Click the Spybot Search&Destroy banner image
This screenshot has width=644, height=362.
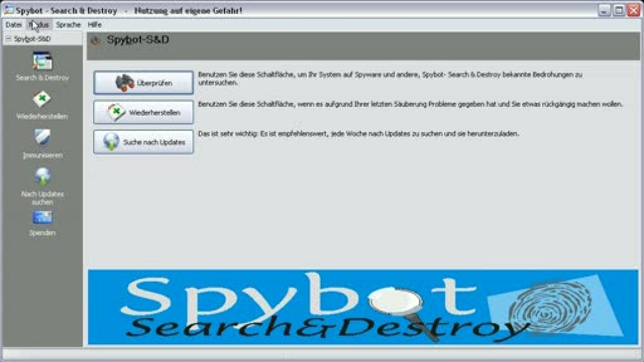coord(362,307)
